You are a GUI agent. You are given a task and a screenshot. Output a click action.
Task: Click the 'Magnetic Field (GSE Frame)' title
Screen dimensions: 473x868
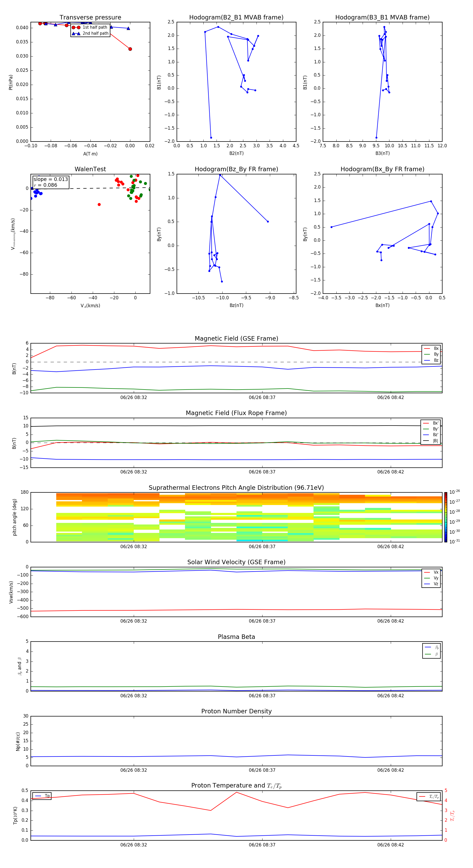(x=236, y=339)
